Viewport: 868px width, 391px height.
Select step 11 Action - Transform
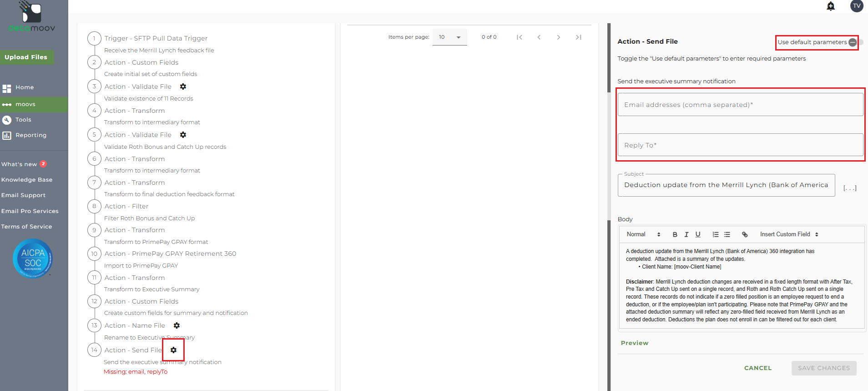point(135,278)
